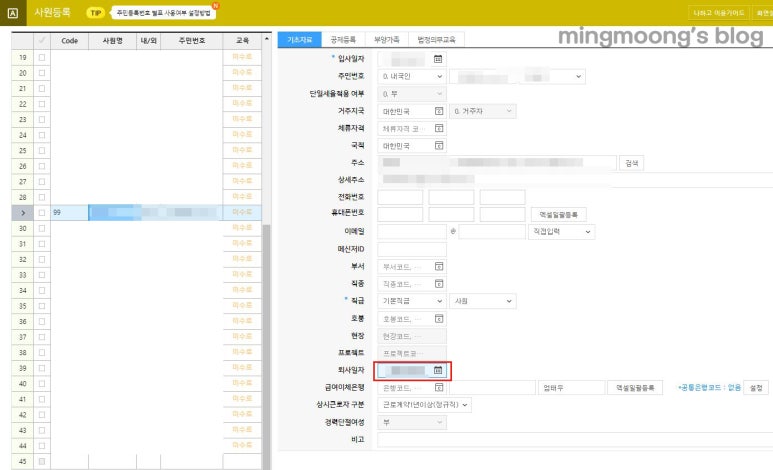Click the 검색 button next to 주소
773x470 pixels.
[632, 163]
